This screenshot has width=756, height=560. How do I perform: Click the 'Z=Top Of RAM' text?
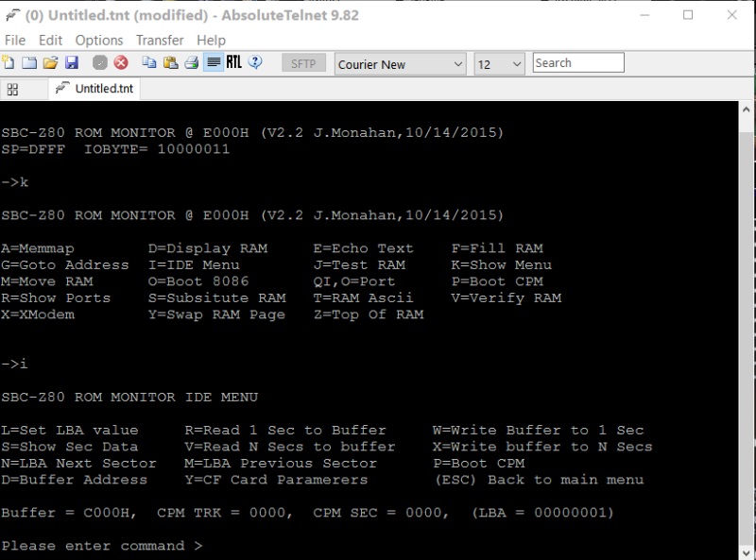369,314
